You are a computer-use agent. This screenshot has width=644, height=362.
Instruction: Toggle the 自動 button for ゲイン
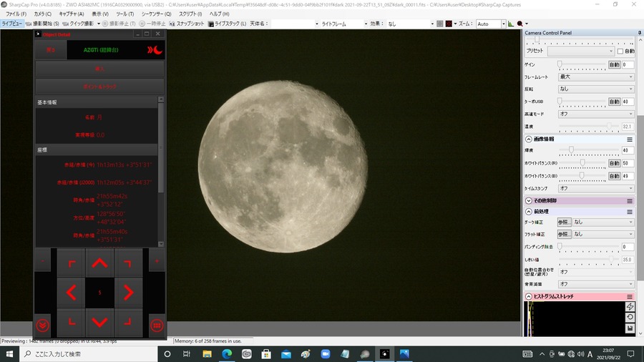click(x=614, y=64)
